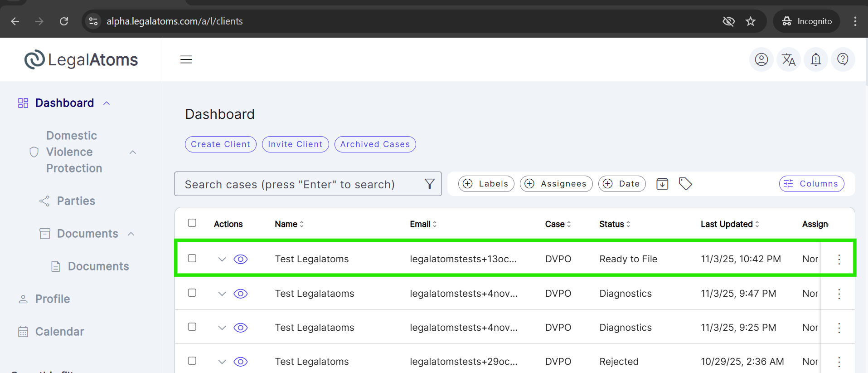Expand the Ready to File row chevron

pyautogui.click(x=222, y=259)
